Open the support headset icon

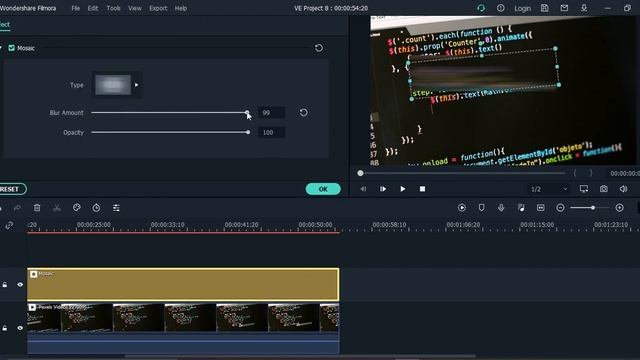tap(481, 8)
